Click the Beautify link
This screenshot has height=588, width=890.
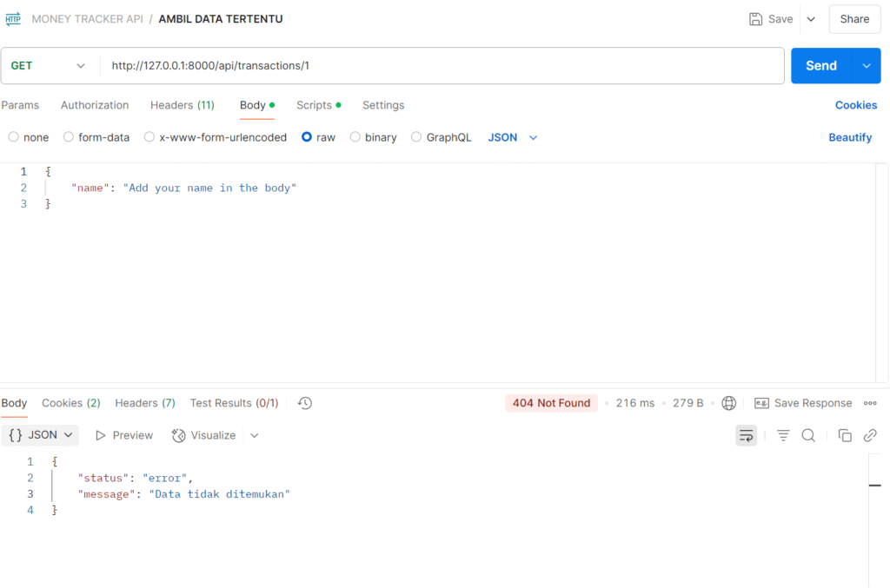pos(849,137)
